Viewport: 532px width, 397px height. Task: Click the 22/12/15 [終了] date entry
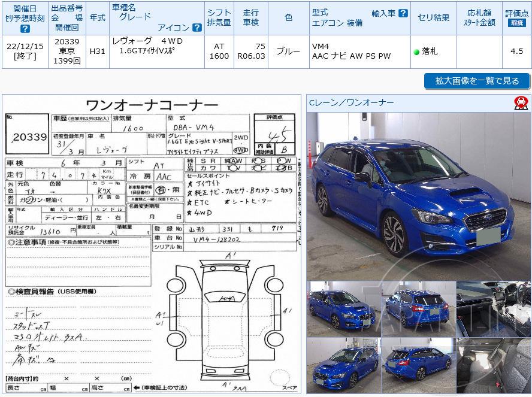pyautogui.click(x=25, y=48)
